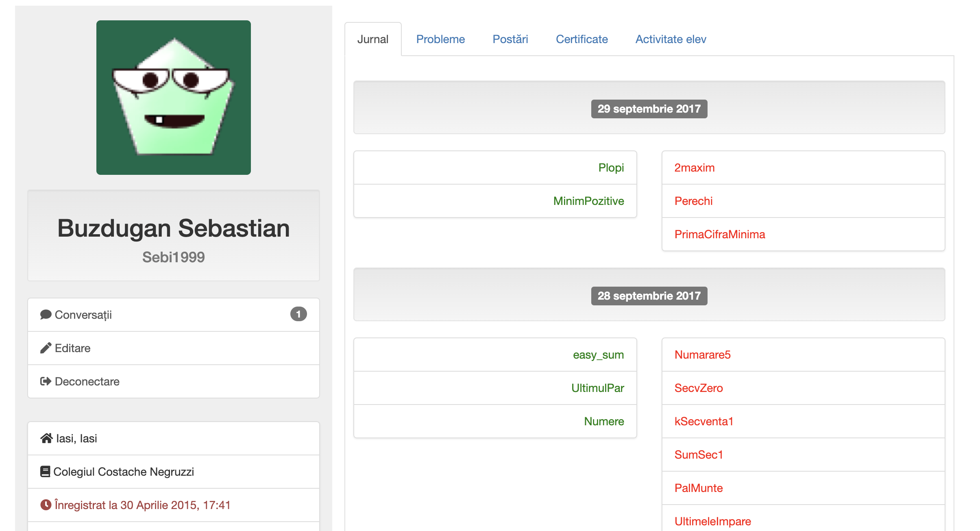Open the unsolved problem 2maxim
980x531 pixels.
[695, 168]
